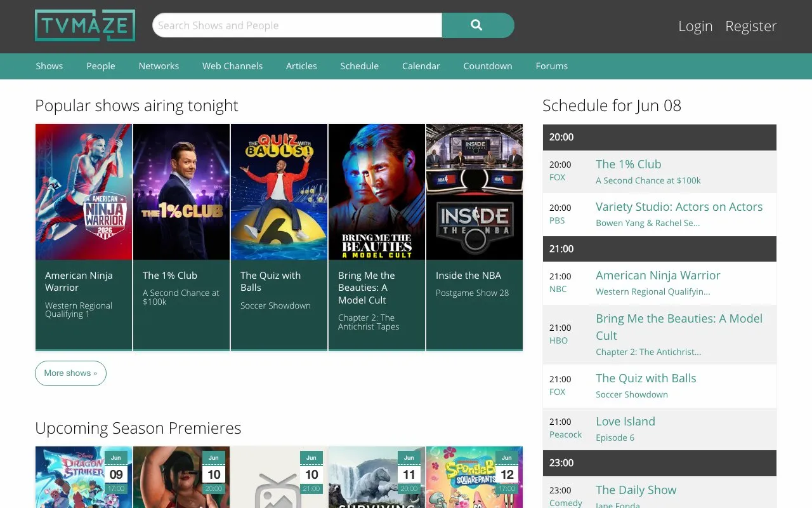This screenshot has width=812, height=508.
Task: Open Love Island Episode 6
Action: [x=615, y=438]
